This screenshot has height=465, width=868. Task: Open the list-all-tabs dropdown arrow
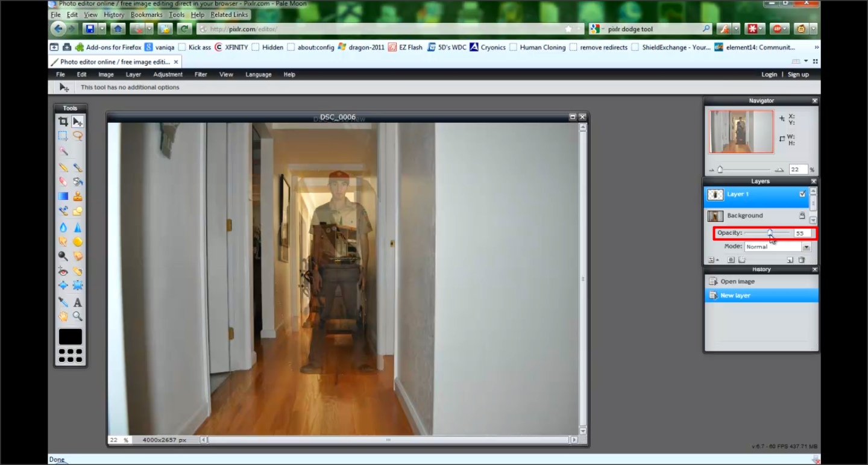click(x=806, y=61)
